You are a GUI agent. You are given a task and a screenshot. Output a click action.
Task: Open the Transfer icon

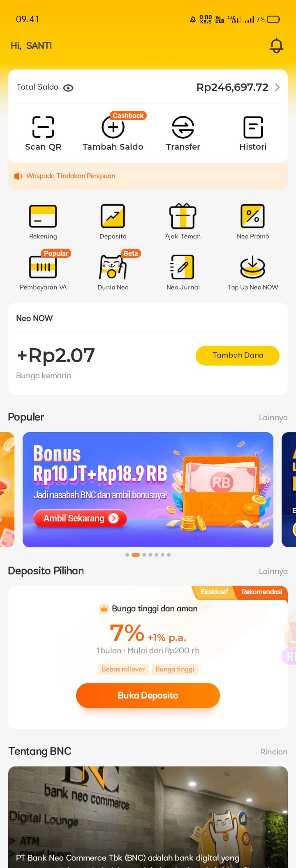coord(183,127)
